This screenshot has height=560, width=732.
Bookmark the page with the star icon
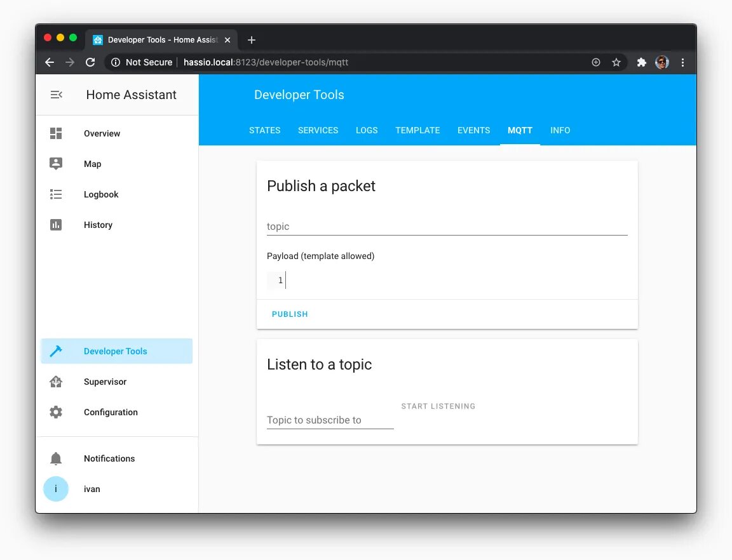click(x=616, y=62)
